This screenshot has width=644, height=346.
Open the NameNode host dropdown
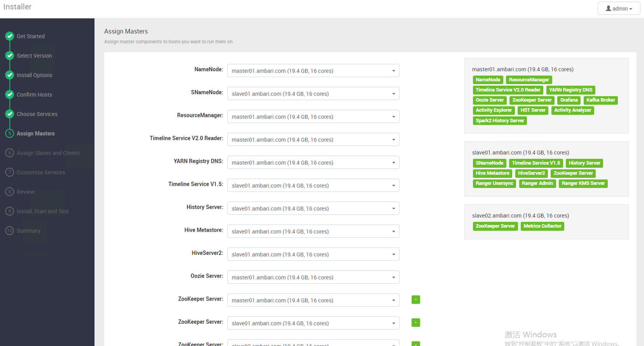coord(313,71)
